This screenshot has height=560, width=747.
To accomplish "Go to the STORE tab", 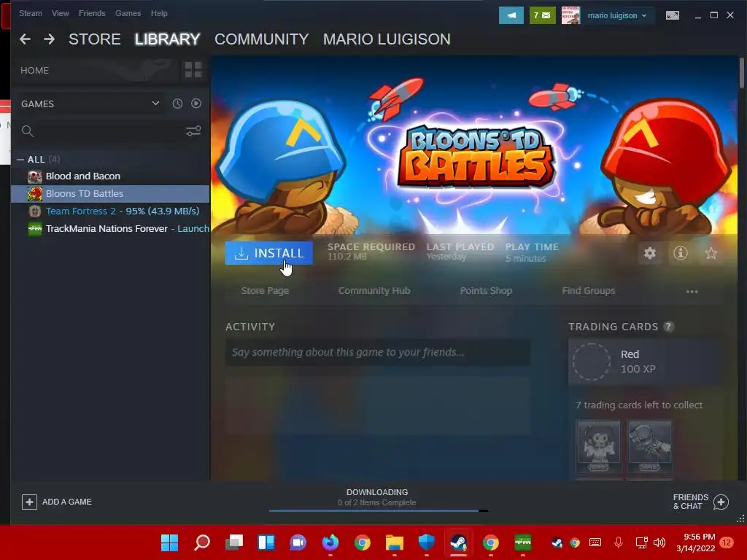I will (x=94, y=39).
